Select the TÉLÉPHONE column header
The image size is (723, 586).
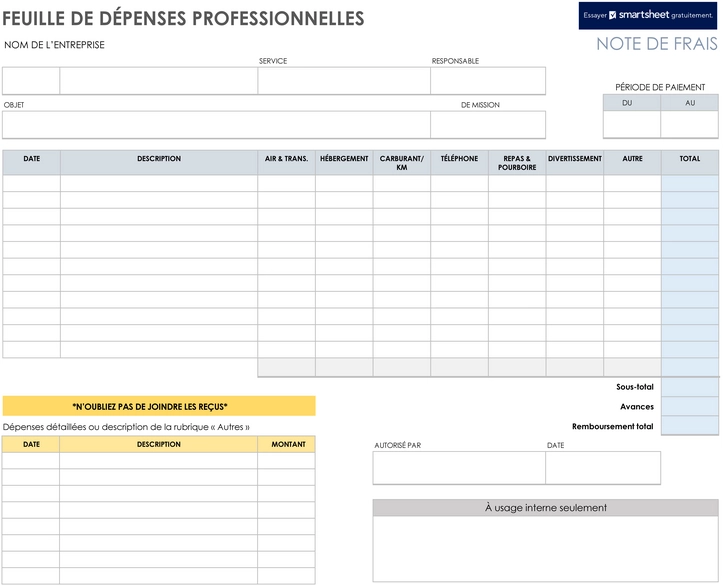pyautogui.click(x=459, y=163)
